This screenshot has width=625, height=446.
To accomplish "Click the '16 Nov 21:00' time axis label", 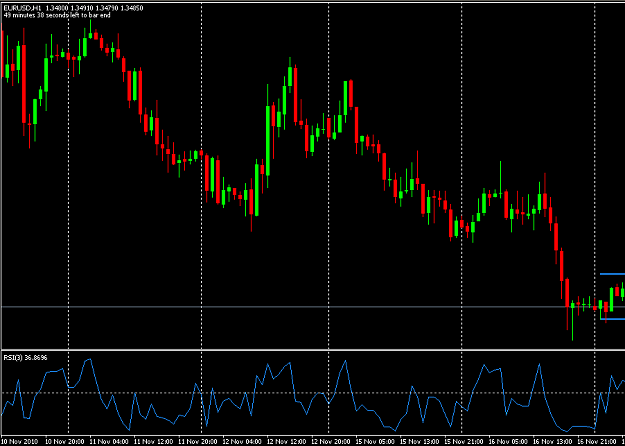I will [597, 442].
